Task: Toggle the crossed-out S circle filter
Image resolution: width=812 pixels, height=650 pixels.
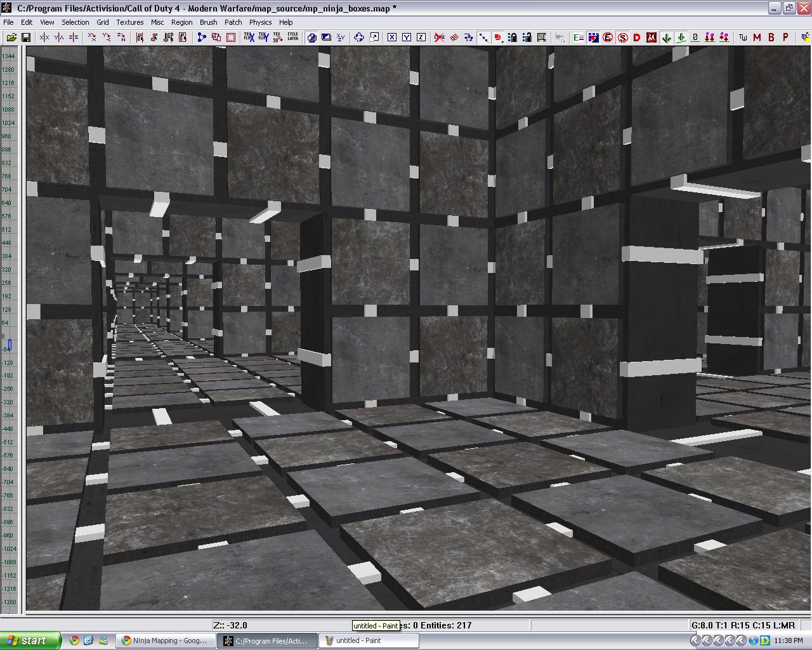Action: pos(622,37)
